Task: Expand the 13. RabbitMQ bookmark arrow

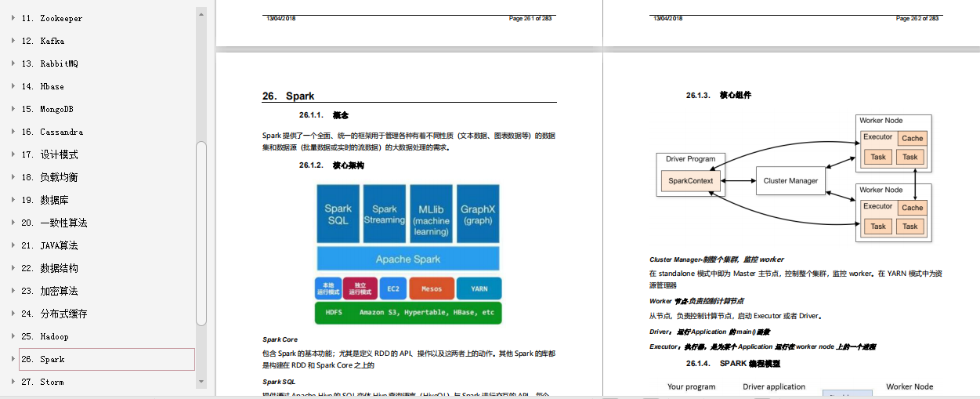Action: [13, 63]
